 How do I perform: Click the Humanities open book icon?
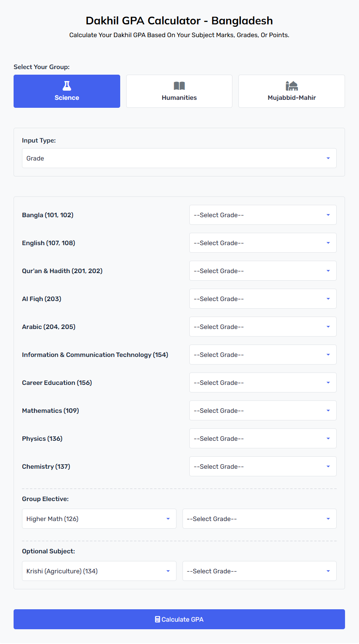pos(179,86)
